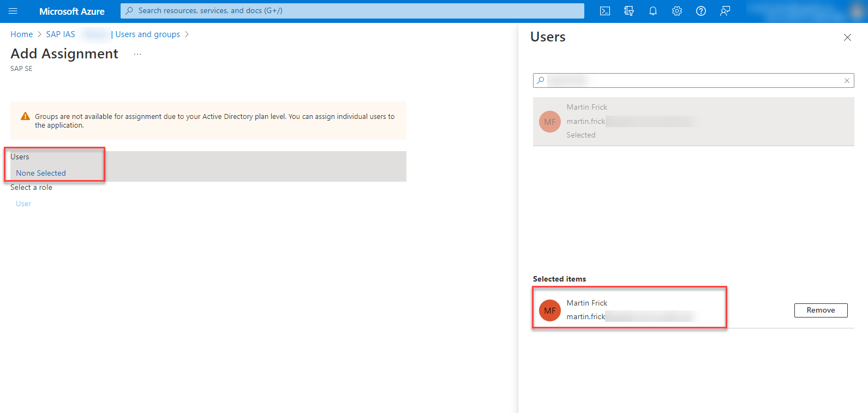Open Users and groups breadcrumb link
This screenshot has height=413, width=868.
pyautogui.click(x=147, y=34)
